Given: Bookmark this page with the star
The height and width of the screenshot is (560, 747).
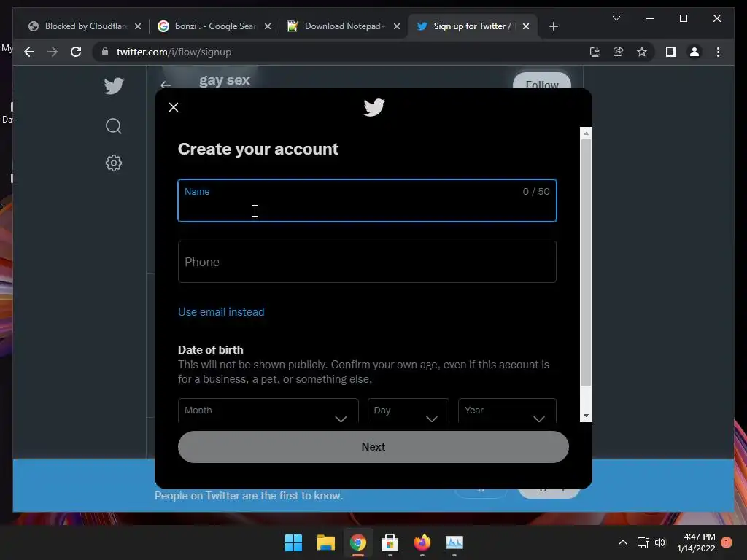Looking at the screenshot, I should point(642,52).
